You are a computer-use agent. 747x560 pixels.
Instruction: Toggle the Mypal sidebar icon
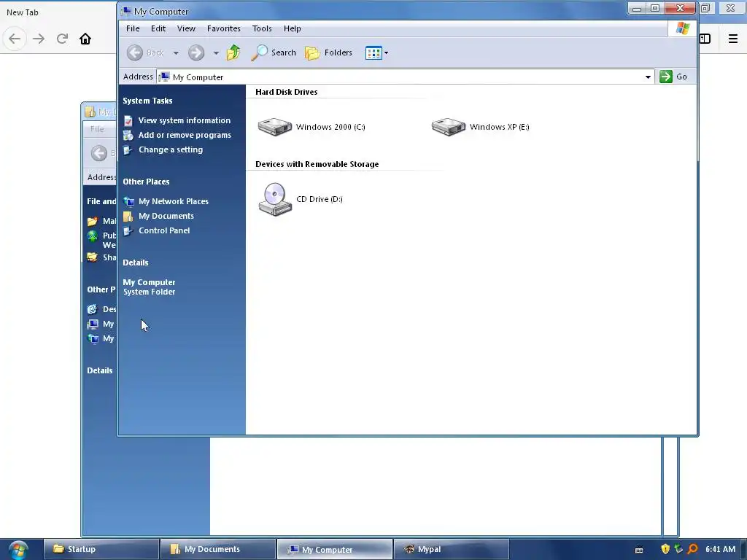tap(705, 39)
